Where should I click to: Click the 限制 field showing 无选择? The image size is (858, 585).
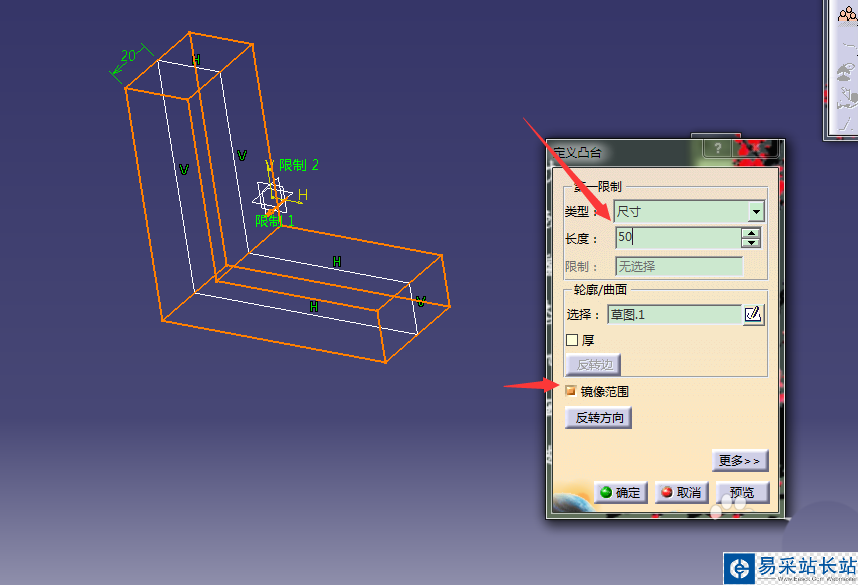pos(679,267)
